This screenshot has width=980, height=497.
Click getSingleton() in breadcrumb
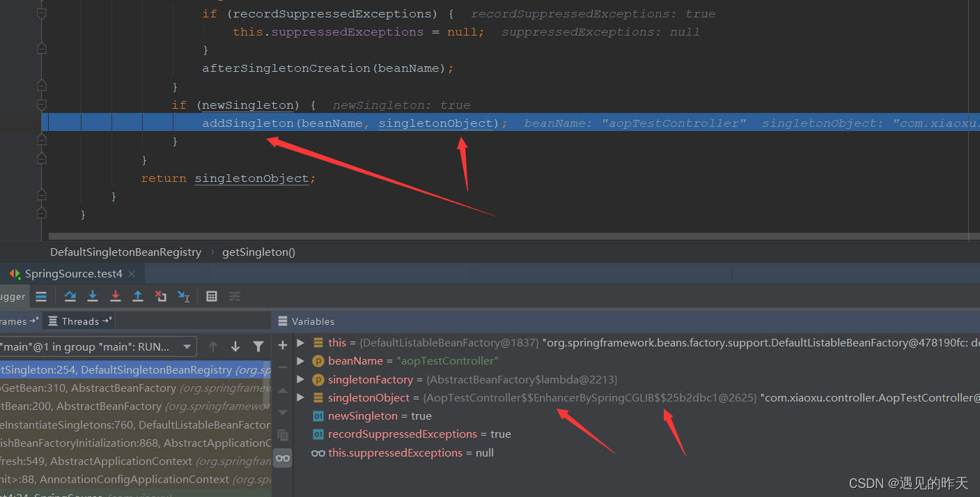tap(258, 252)
